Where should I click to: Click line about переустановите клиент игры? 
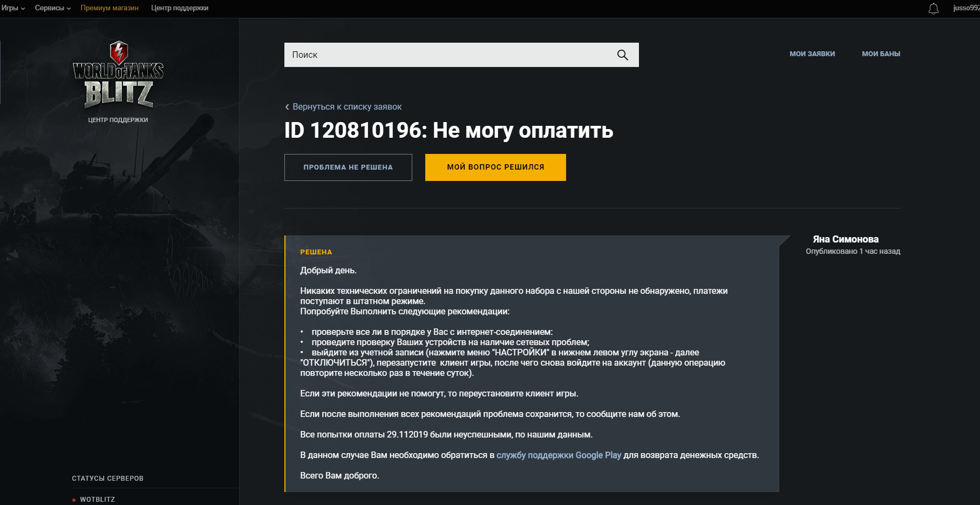click(x=439, y=394)
